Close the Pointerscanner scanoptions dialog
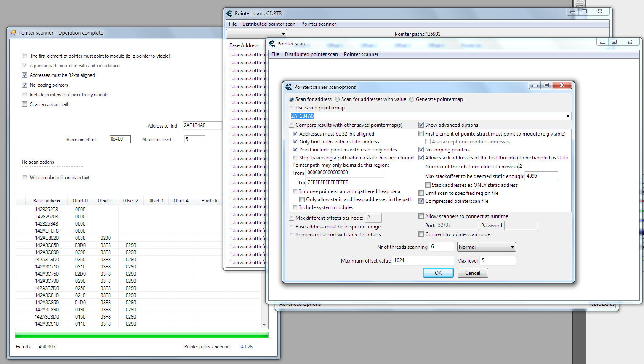This screenshot has width=644, height=364. click(562, 85)
